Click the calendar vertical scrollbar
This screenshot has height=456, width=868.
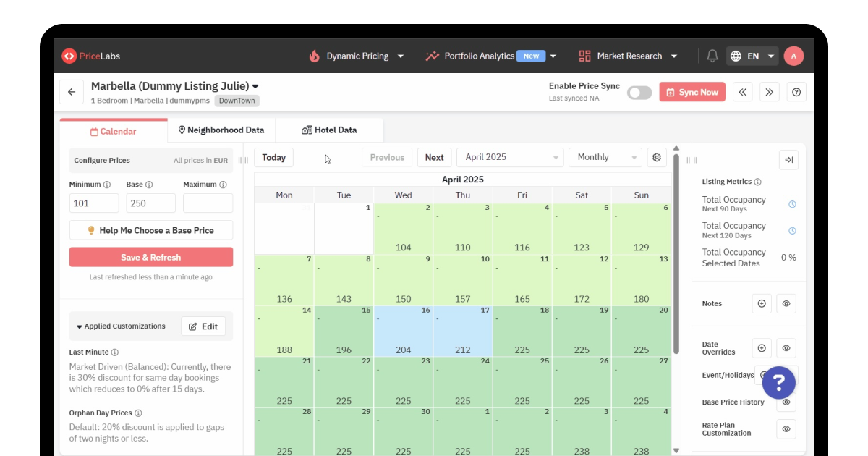[x=676, y=253]
